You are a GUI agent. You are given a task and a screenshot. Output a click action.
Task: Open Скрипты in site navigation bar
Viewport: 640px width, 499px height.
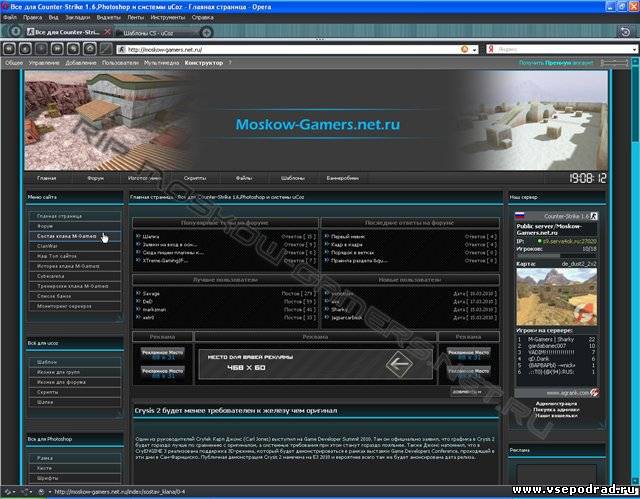coord(195,178)
